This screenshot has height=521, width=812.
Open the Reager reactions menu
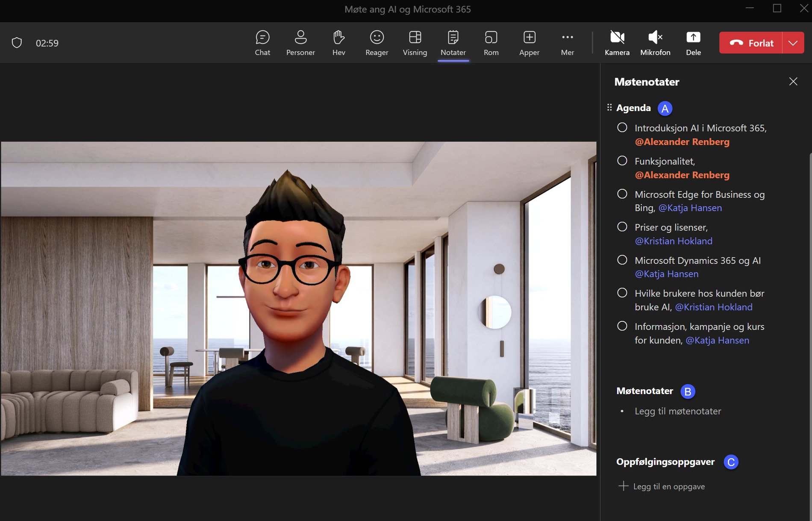coord(376,42)
